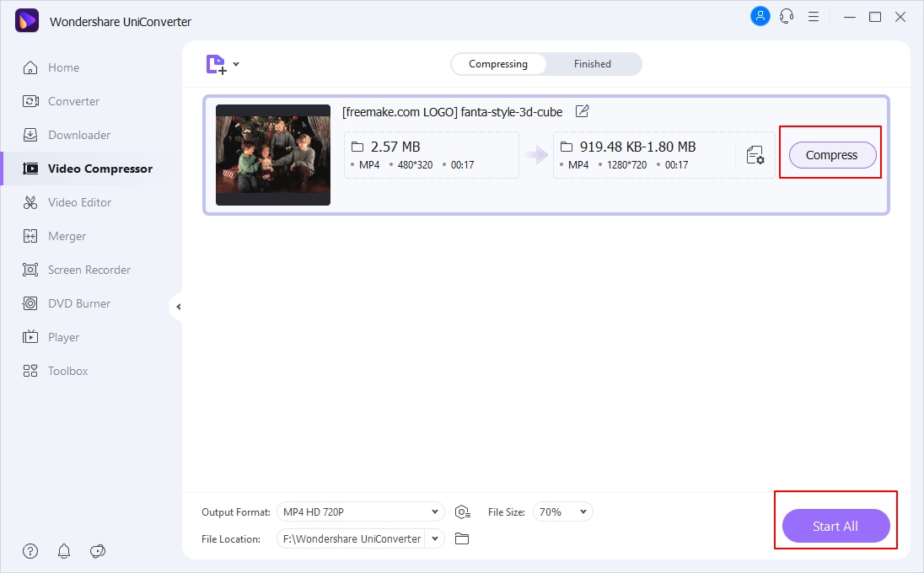Click the Toolbox grid icon
Image resolution: width=924 pixels, height=573 pixels.
tap(30, 371)
